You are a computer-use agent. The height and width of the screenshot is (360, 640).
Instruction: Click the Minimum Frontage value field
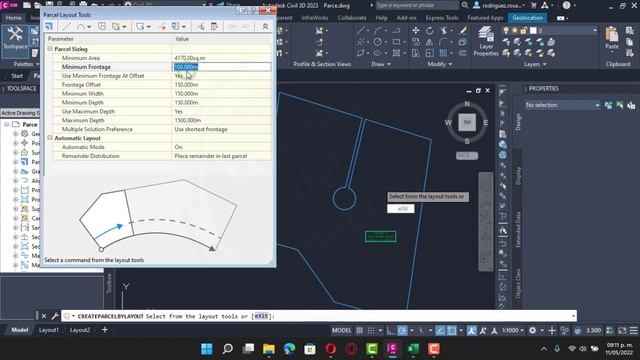click(x=222, y=67)
